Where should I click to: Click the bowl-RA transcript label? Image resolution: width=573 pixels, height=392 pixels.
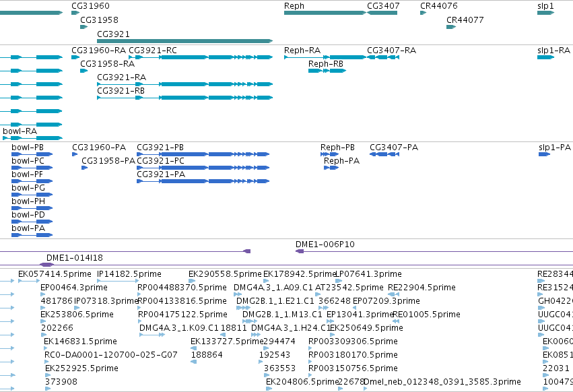point(20,131)
